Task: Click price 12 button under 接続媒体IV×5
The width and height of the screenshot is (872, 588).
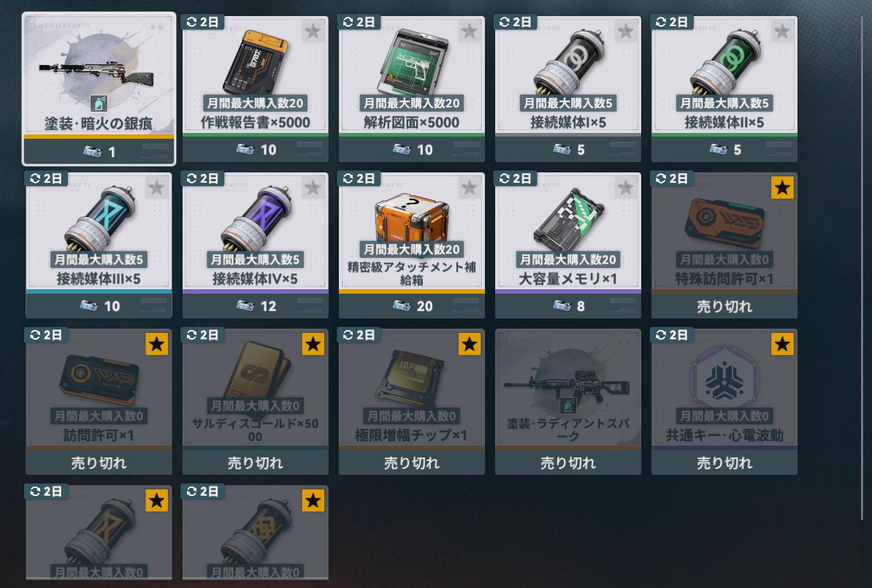Action: (256, 306)
